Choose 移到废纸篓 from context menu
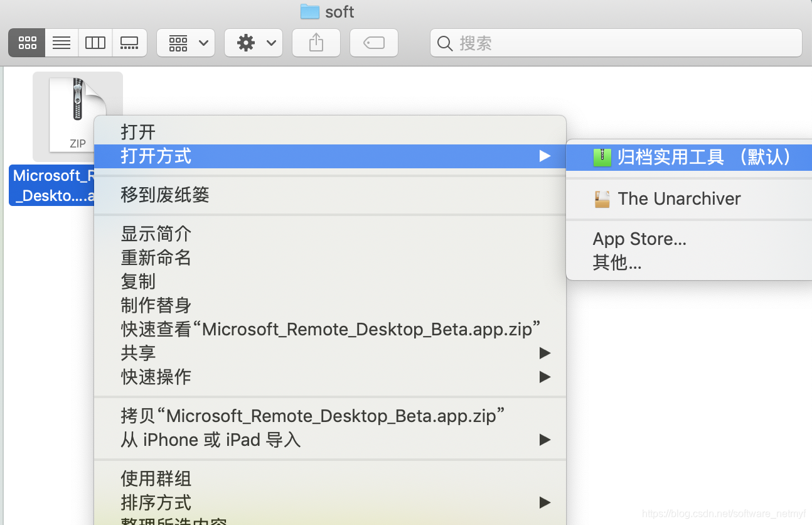Image resolution: width=812 pixels, height=525 pixels. (330, 195)
